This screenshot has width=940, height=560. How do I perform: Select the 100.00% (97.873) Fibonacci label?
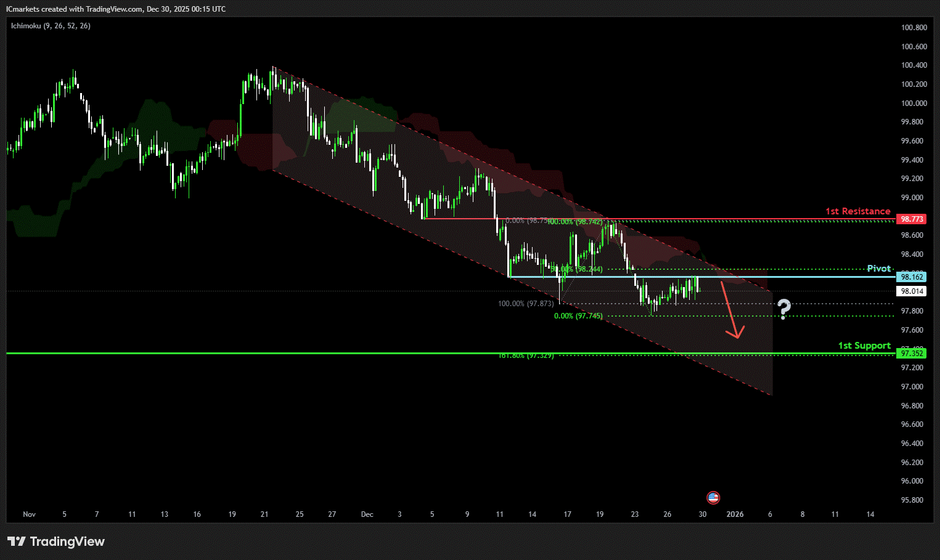pyautogui.click(x=526, y=304)
